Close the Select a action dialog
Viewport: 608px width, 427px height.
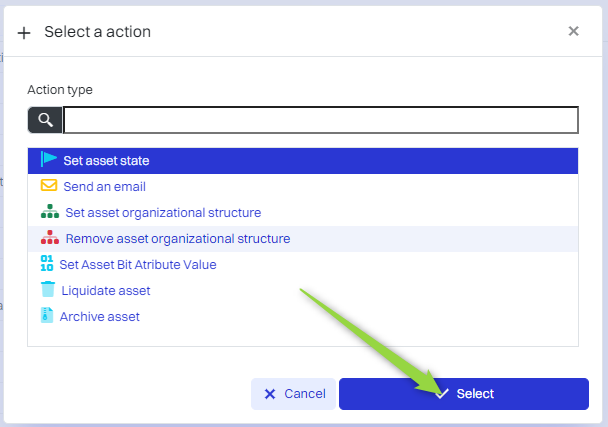click(573, 31)
